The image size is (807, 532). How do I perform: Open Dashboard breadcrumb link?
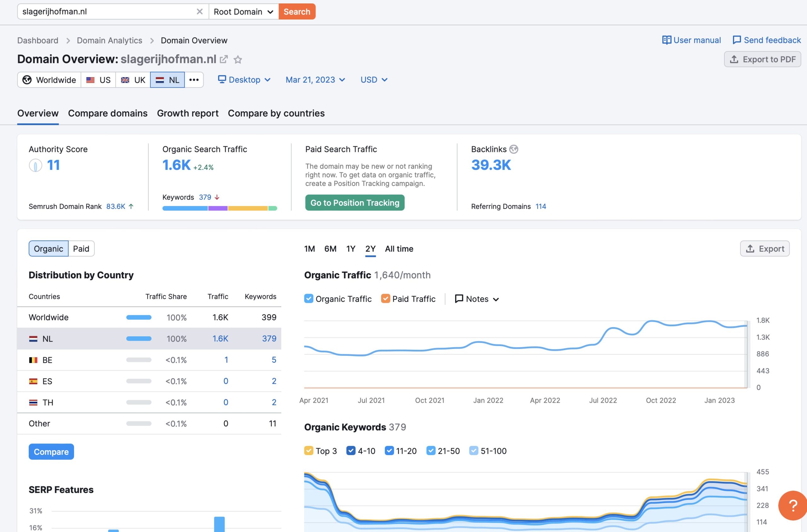(38, 40)
